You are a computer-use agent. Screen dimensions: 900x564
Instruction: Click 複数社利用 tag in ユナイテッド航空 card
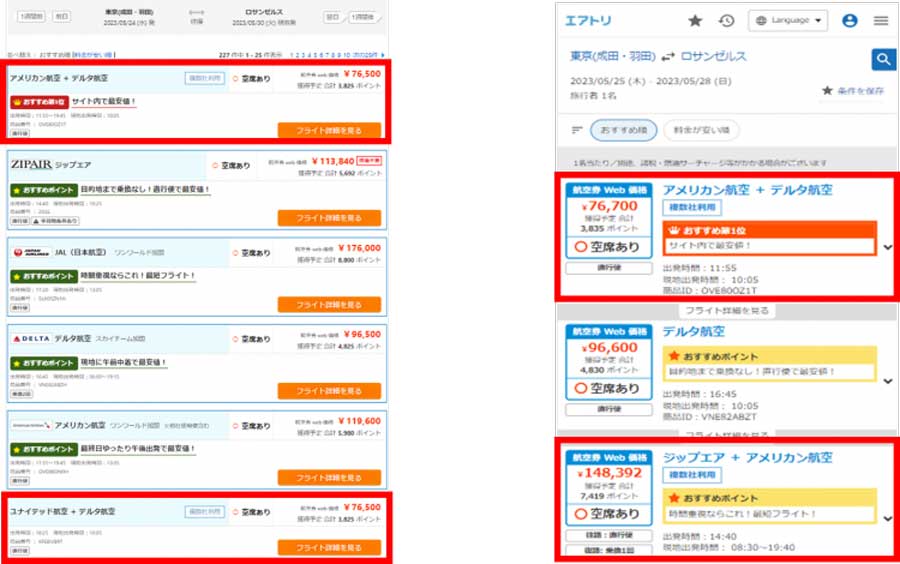tap(205, 512)
